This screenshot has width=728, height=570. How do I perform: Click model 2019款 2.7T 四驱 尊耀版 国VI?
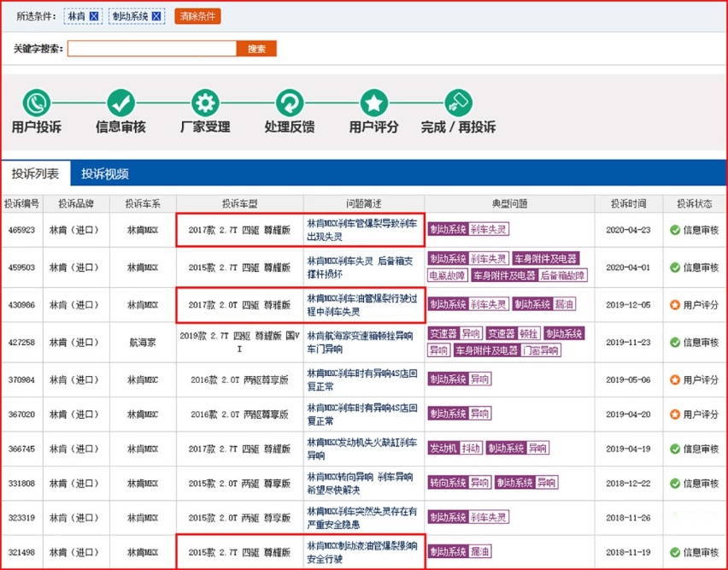[239, 342]
